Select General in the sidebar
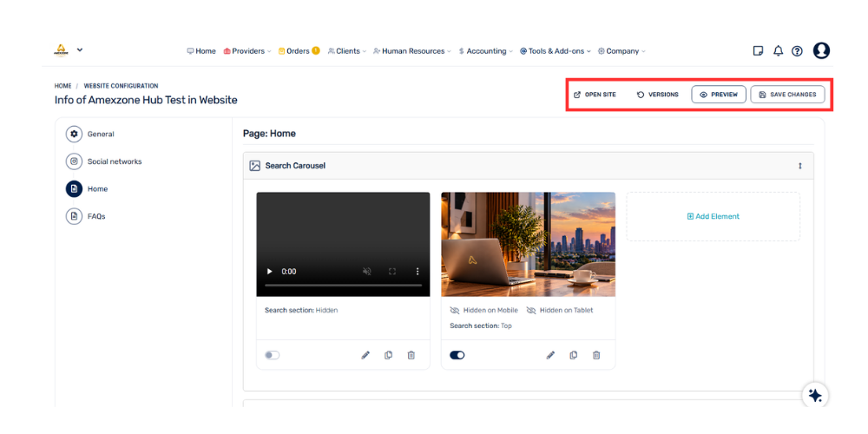 [x=89, y=134]
